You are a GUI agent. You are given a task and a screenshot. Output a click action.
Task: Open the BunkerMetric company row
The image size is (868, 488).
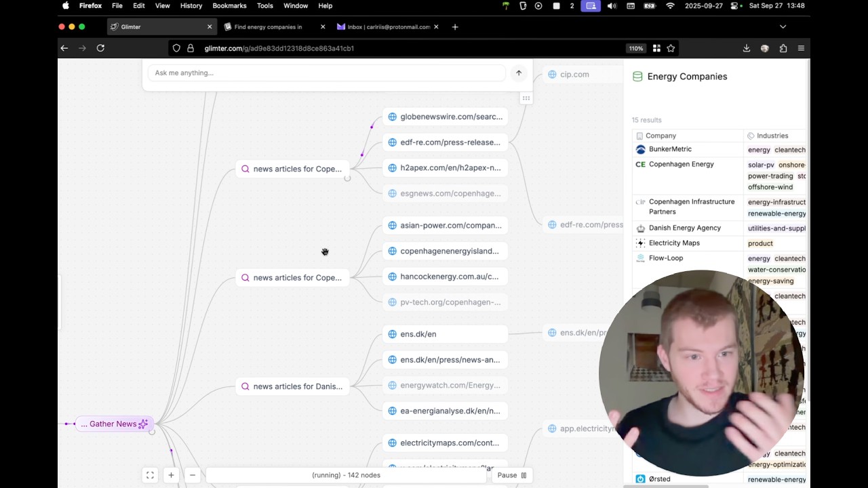tap(688, 149)
